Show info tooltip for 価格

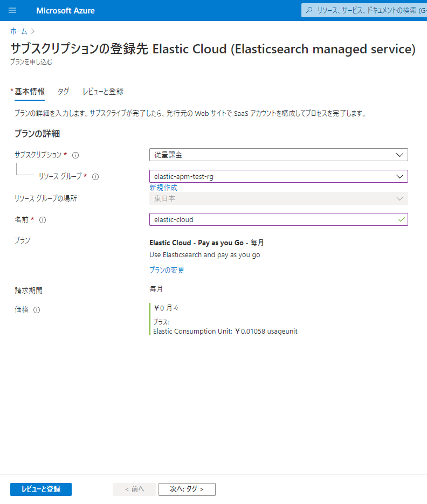click(x=37, y=310)
